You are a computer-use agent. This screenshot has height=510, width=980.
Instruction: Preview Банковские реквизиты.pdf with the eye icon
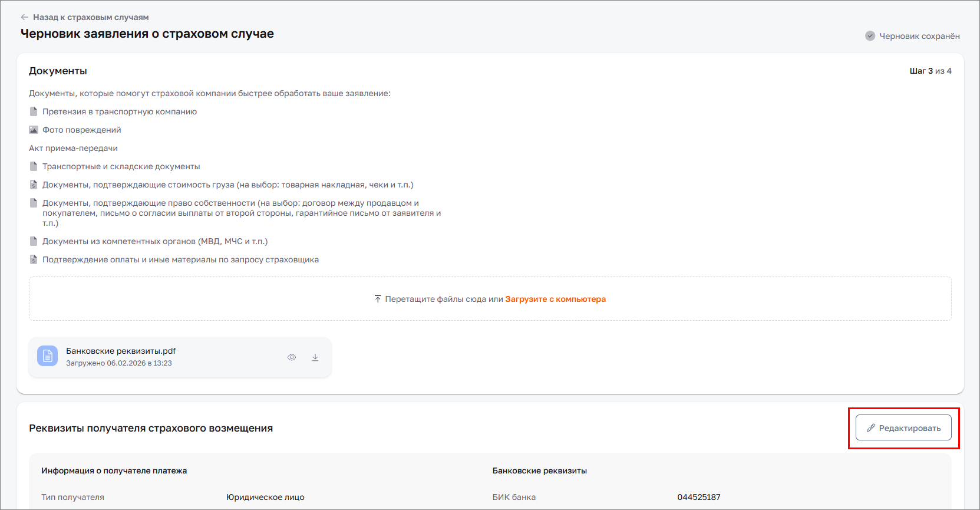click(x=292, y=357)
